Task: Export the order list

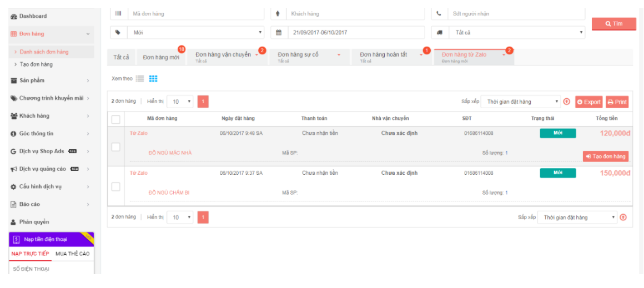Action: 588,102
